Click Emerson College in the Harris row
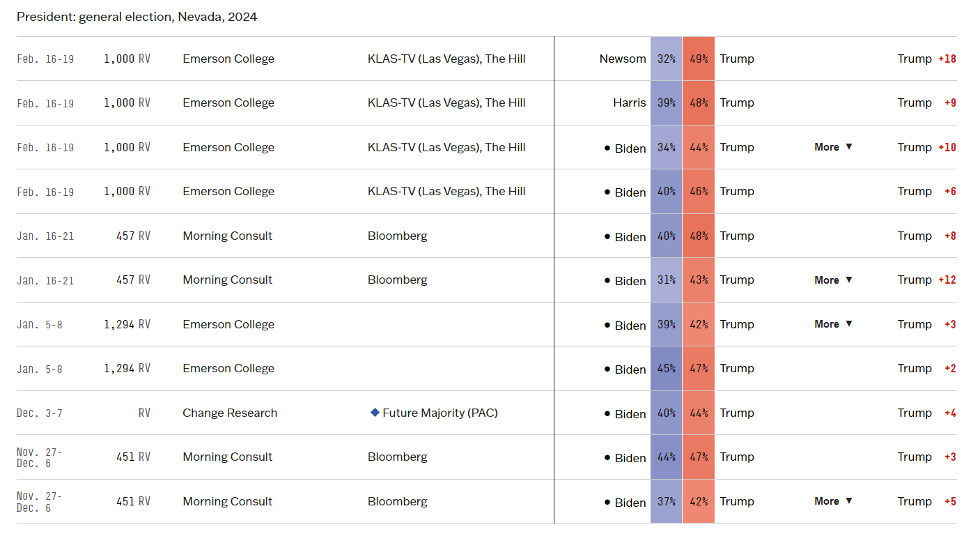The width and height of the screenshot is (980, 534). point(228,102)
